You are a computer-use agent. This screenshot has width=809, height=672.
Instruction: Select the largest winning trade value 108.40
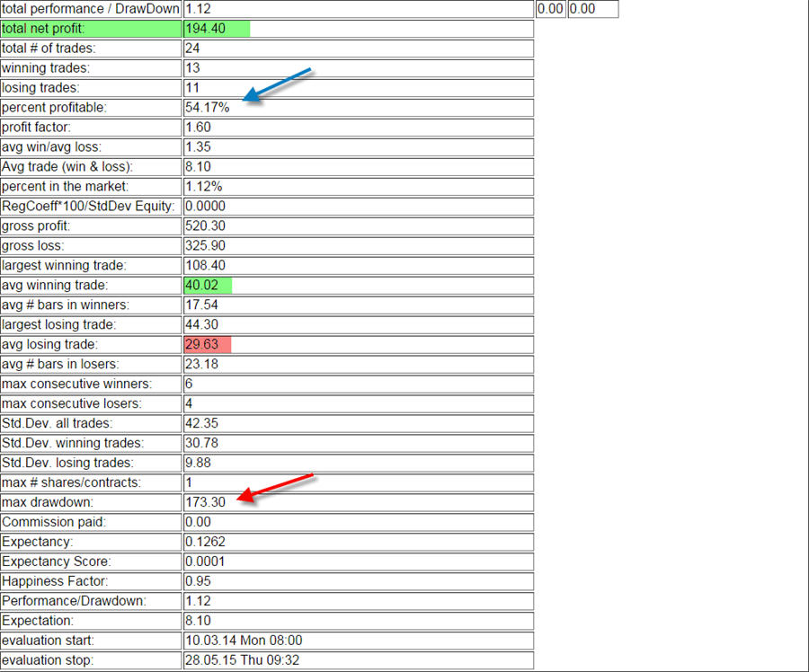[205, 266]
